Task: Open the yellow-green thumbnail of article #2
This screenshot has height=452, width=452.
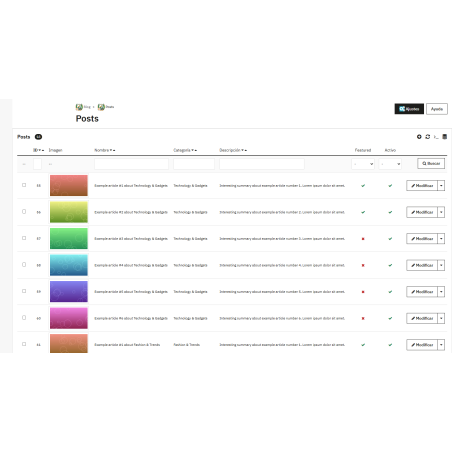Action: point(69,212)
